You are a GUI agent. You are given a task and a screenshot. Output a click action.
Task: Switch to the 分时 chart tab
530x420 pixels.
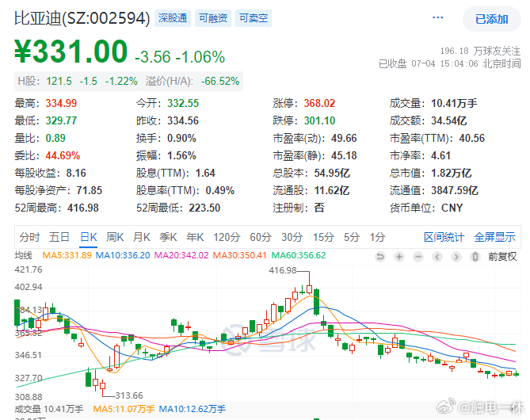coord(29,237)
